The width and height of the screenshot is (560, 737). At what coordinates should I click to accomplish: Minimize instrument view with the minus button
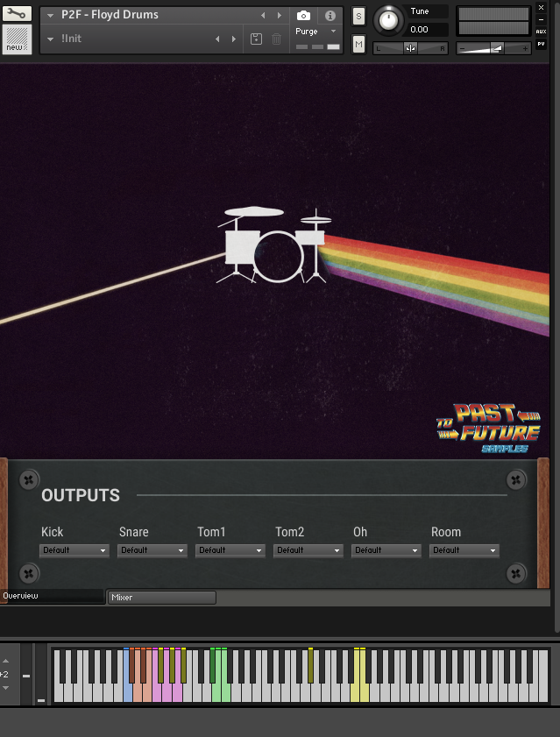(x=542, y=20)
